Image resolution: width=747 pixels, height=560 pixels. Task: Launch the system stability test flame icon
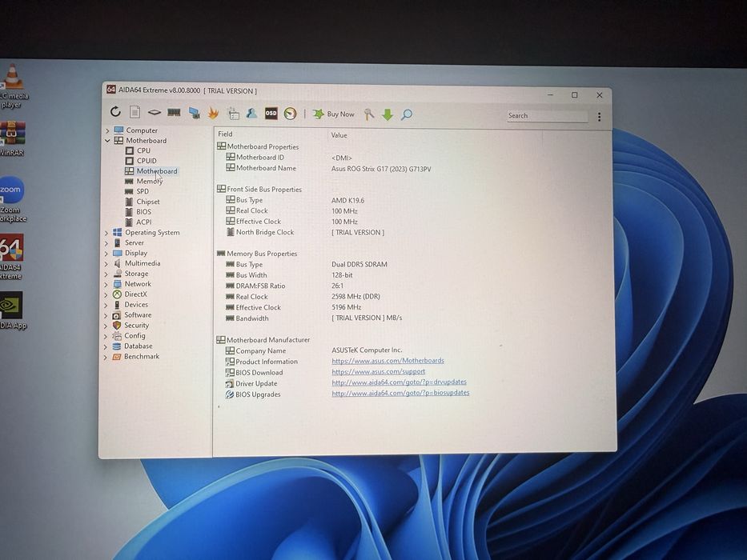(213, 113)
